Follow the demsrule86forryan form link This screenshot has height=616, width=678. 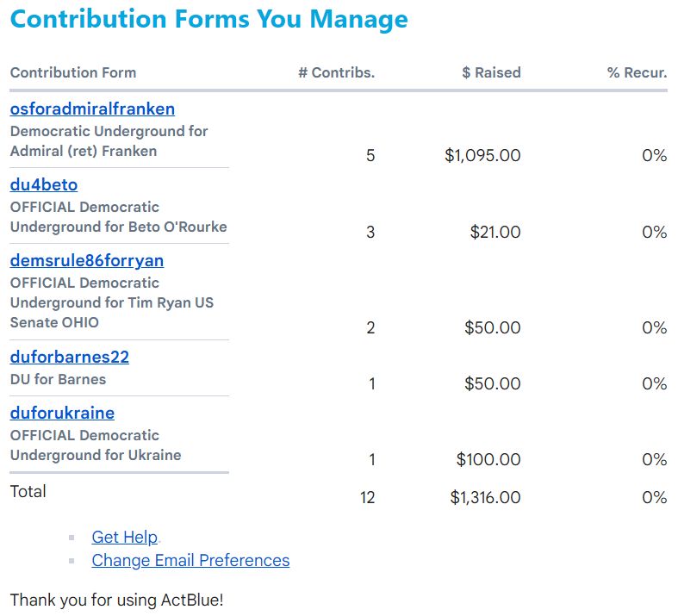pyautogui.click(x=87, y=261)
